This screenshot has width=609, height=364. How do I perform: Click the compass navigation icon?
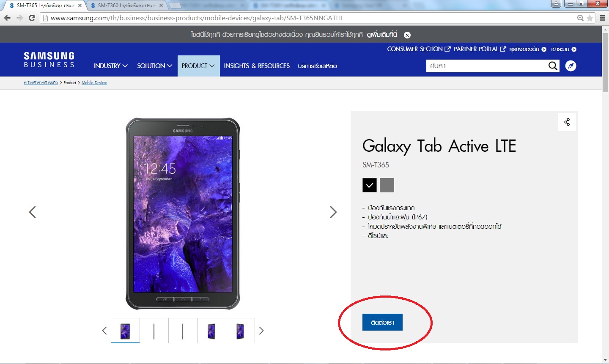[x=571, y=66]
